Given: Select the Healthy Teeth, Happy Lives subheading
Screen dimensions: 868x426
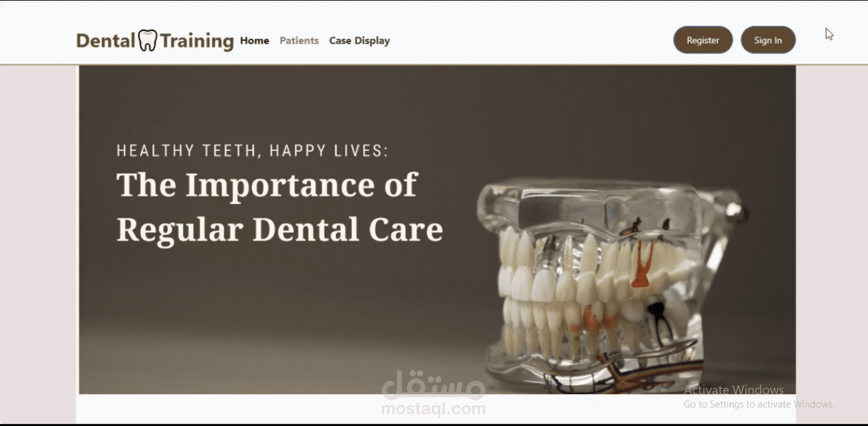Looking at the screenshot, I should click(252, 151).
